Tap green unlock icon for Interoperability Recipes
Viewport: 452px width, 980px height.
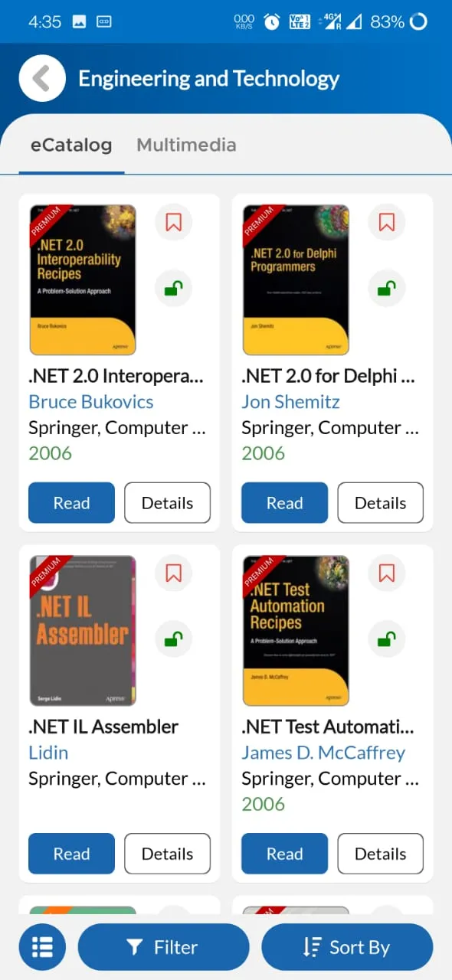tap(173, 289)
